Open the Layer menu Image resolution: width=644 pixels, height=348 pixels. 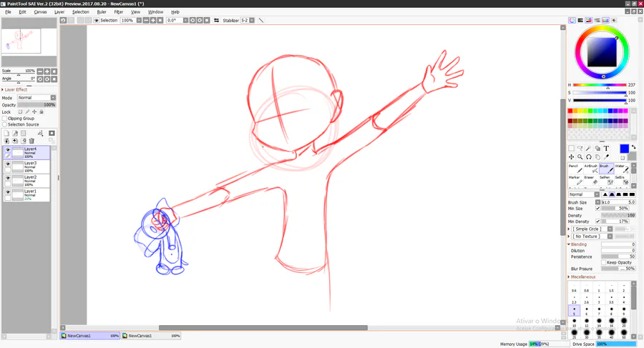coord(59,12)
